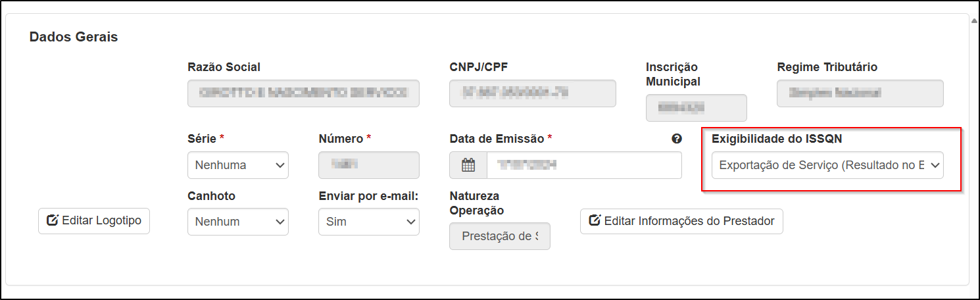Click the CNPJ/CPF field

533,93
